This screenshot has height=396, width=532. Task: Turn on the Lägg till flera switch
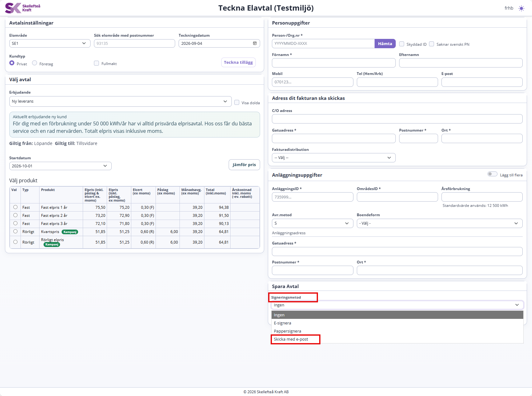coord(492,174)
